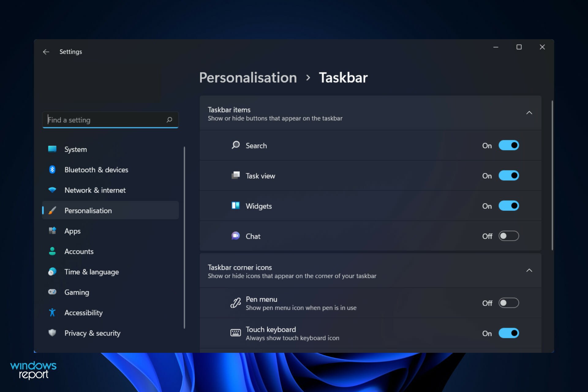Image resolution: width=588 pixels, height=392 pixels.
Task: Click the Bluetooth & devices icon
Action: (53, 170)
